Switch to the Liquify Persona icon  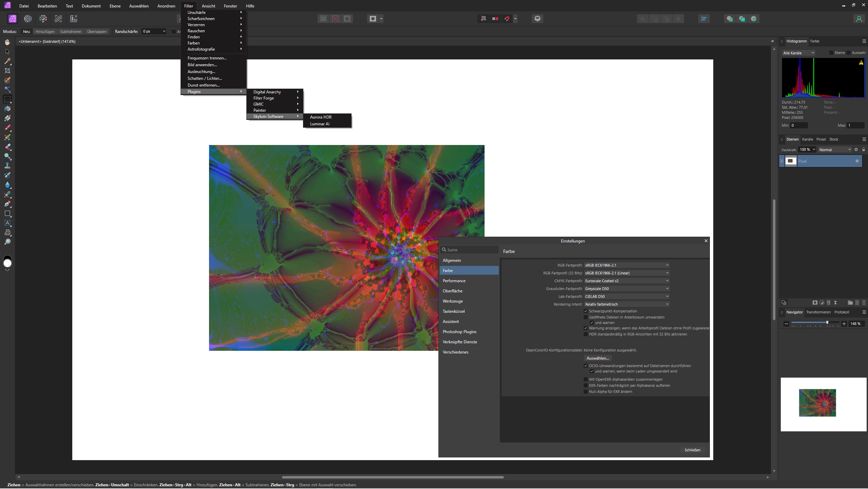[28, 19]
